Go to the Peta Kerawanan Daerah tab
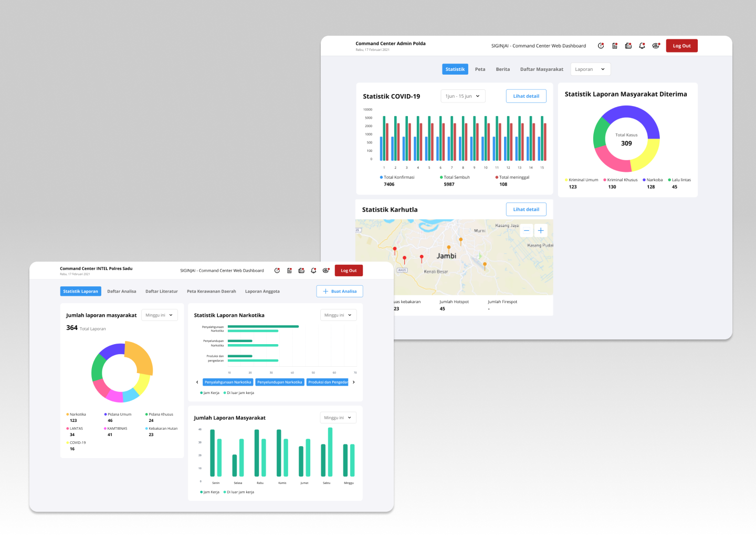The width and height of the screenshot is (756, 538). [211, 292]
